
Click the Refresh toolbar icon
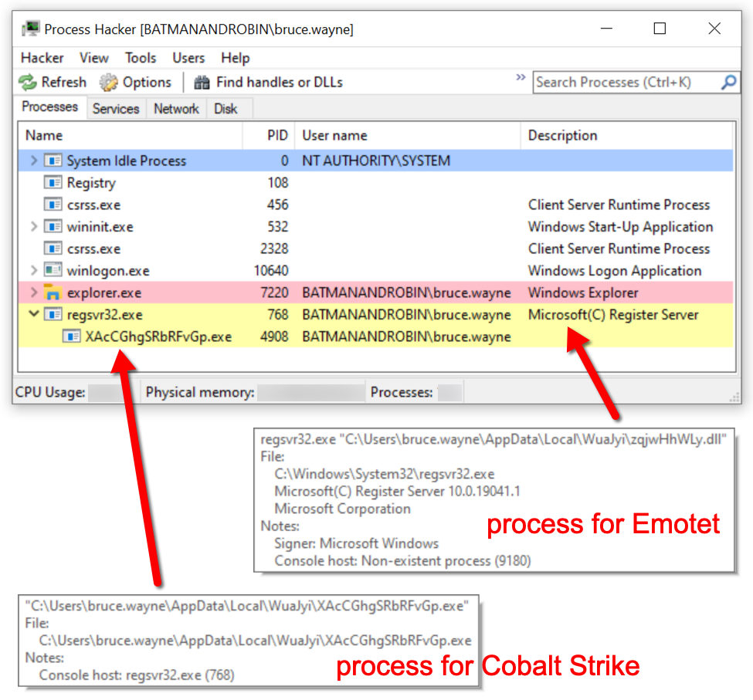pos(28,83)
